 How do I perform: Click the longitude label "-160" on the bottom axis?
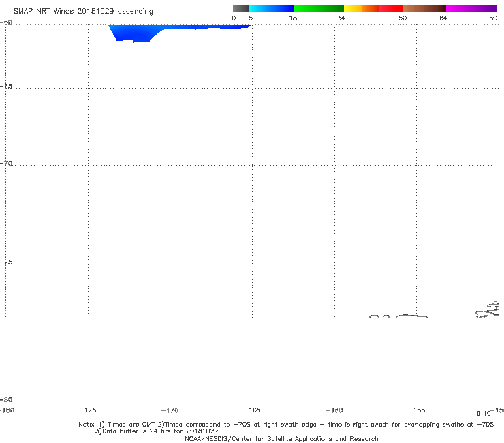tap(334, 410)
